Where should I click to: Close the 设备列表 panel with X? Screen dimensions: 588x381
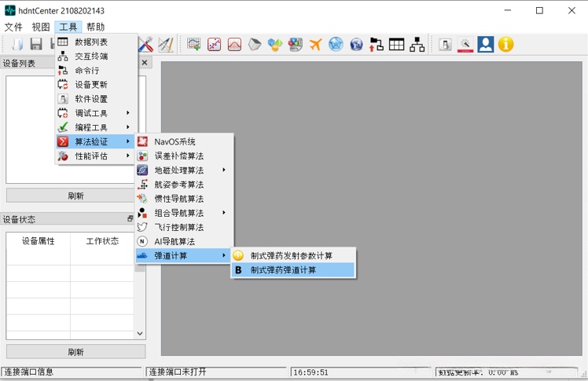pyautogui.click(x=145, y=63)
